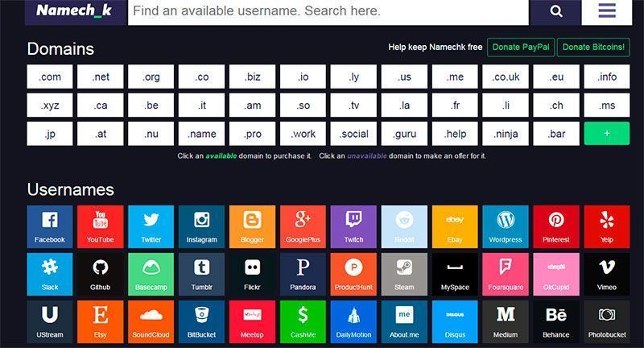Choose the .xyz domain button

pyautogui.click(x=50, y=106)
